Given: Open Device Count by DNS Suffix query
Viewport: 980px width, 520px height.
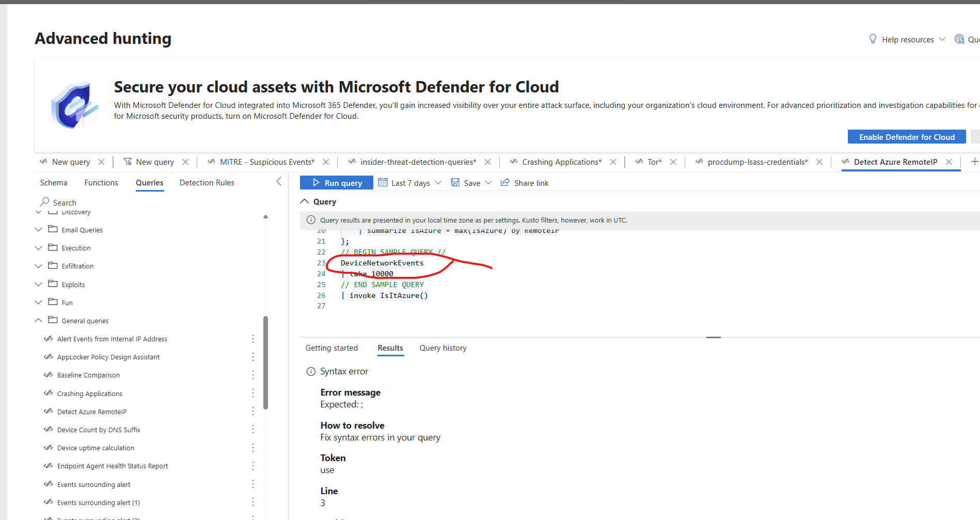Looking at the screenshot, I should pos(99,430).
